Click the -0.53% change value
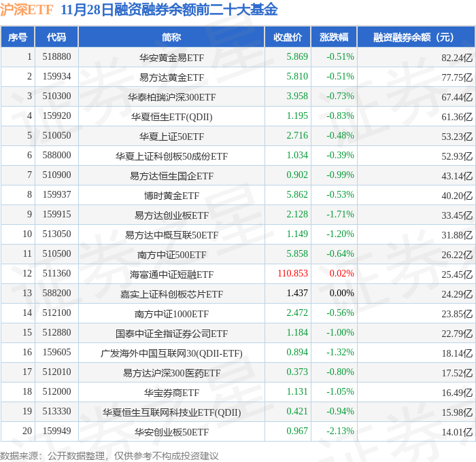The height and width of the screenshot is (462, 476). point(340,194)
